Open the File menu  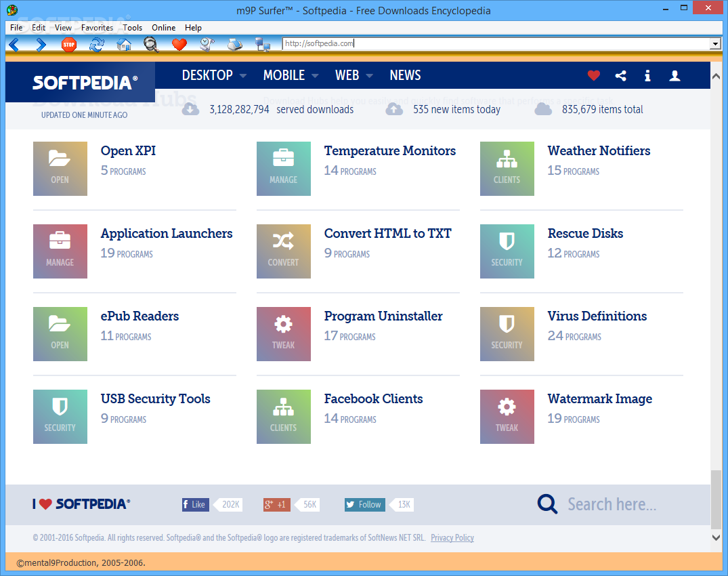click(x=16, y=27)
